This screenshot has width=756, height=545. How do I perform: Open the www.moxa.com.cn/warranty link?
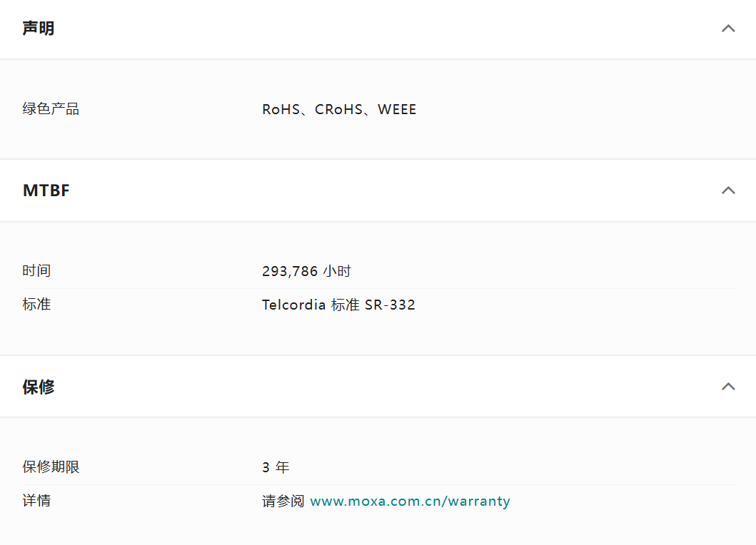pyautogui.click(x=410, y=501)
